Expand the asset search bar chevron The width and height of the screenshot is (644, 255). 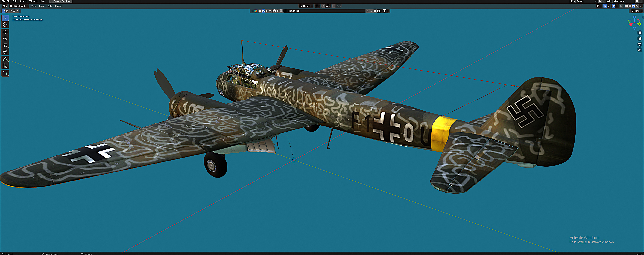click(x=253, y=11)
